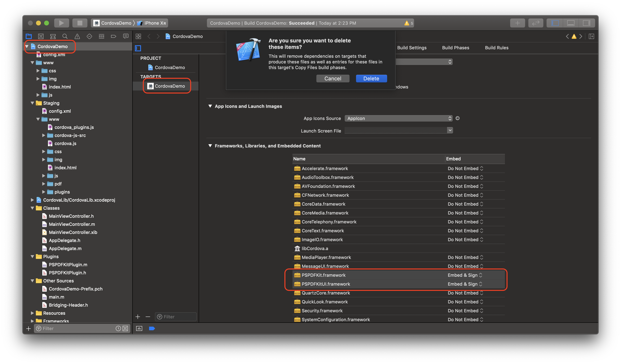Click Cancel in the delete confirmation

333,79
